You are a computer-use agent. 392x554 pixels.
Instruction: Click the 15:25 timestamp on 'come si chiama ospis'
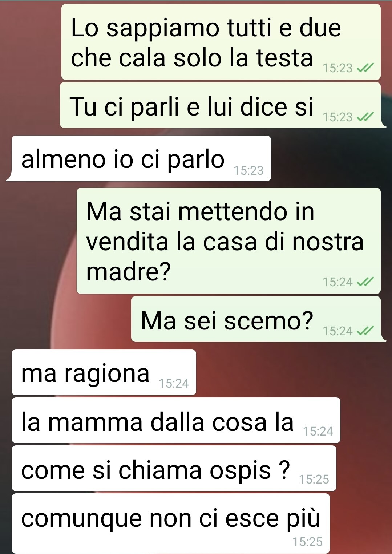pyautogui.click(x=314, y=480)
